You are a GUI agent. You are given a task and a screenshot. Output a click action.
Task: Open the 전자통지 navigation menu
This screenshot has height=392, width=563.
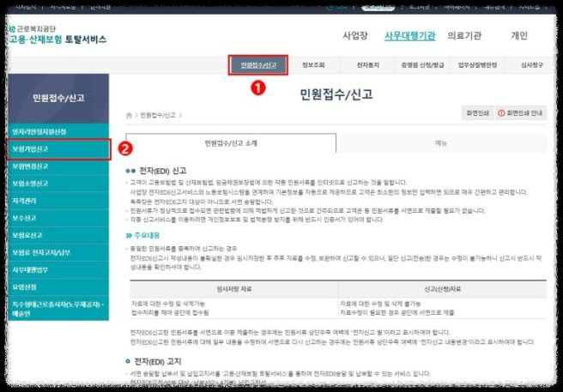[x=367, y=65]
